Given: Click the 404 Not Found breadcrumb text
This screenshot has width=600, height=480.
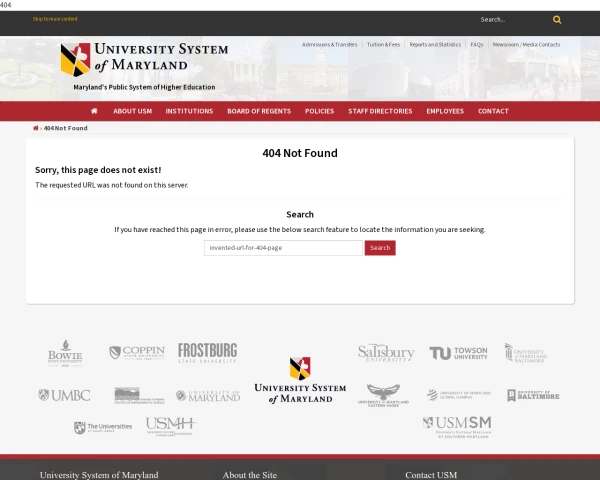Looking at the screenshot, I should click(x=65, y=128).
